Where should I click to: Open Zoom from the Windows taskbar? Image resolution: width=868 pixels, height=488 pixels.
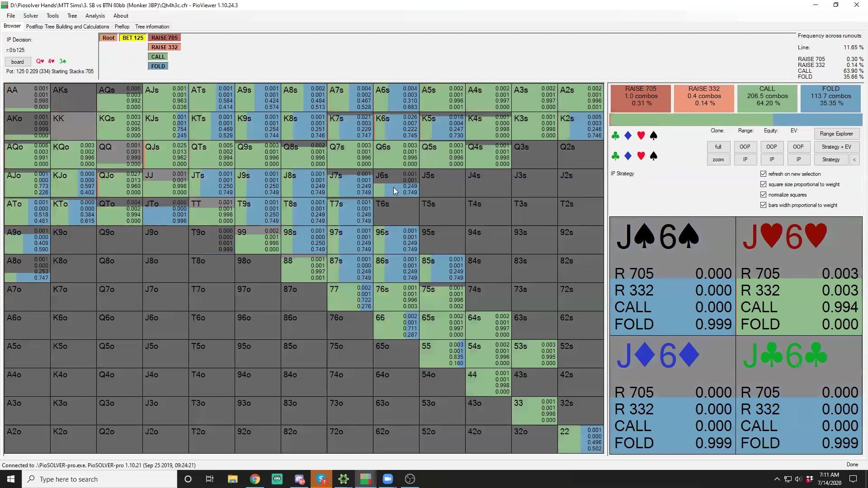387,479
